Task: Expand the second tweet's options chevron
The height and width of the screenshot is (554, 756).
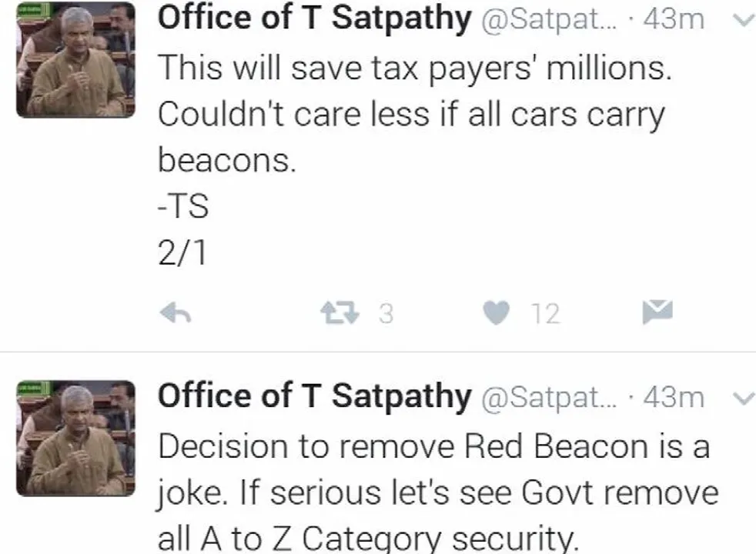Action: 744,399
